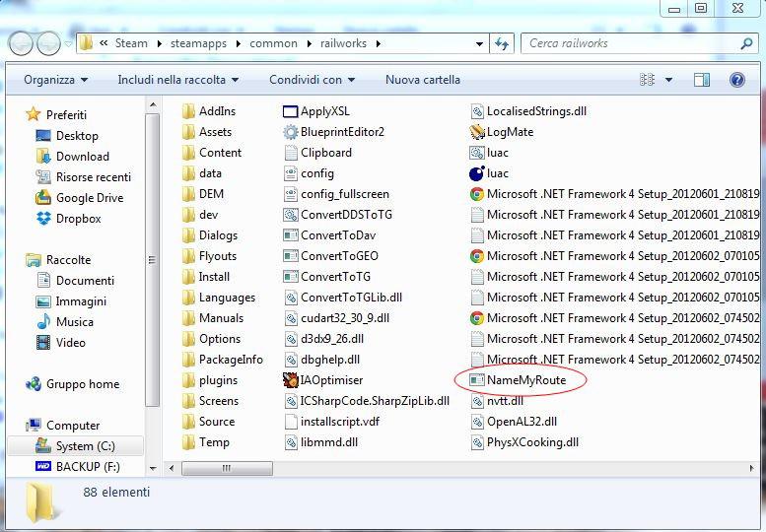Select the OpenAL32.dll file
This screenshot has width=766, height=532.
pyautogui.click(x=514, y=422)
